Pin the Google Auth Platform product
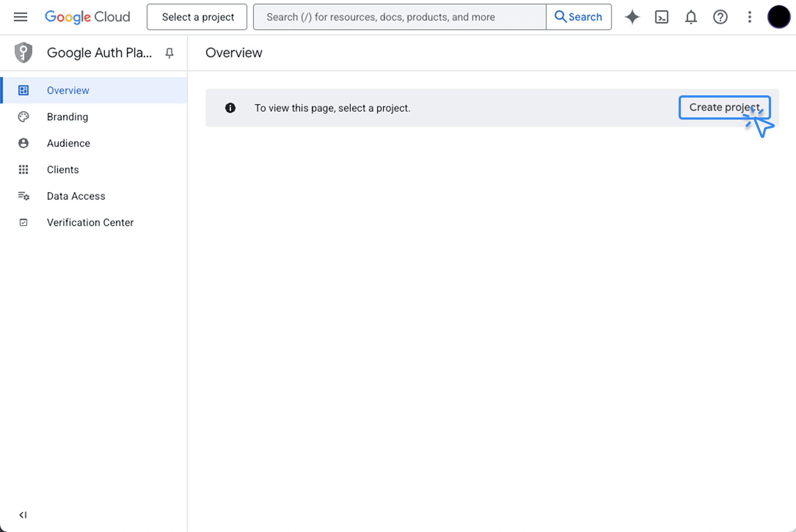The image size is (796, 532). (169, 53)
